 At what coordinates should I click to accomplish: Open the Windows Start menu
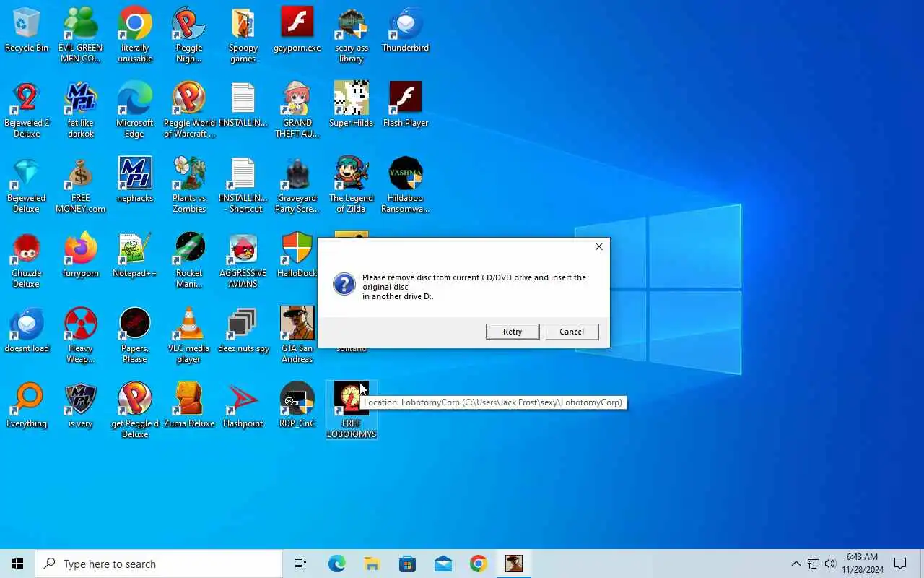click(17, 564)
